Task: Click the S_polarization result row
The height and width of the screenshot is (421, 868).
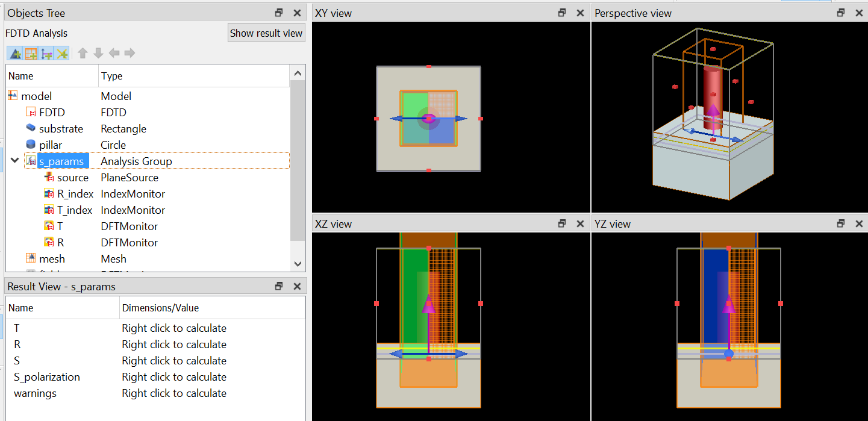Action: [155, 377]
